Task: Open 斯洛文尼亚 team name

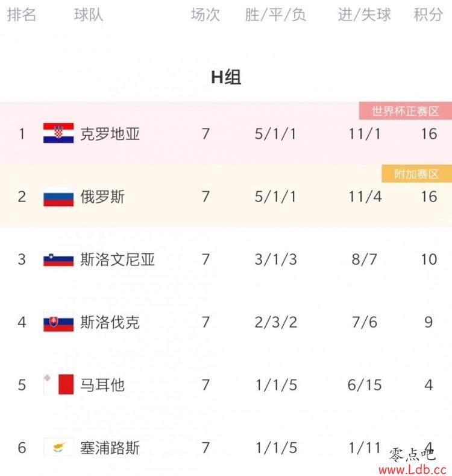Action: (118, 259)
